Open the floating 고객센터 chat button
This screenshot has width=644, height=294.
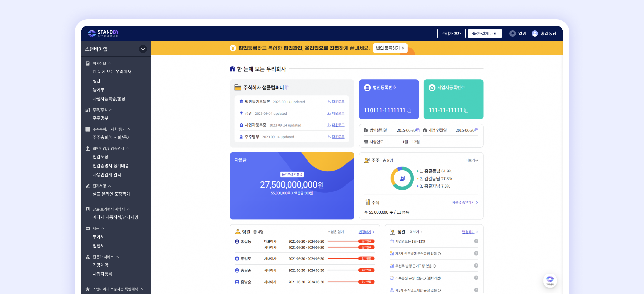click(x=550, y=280)
